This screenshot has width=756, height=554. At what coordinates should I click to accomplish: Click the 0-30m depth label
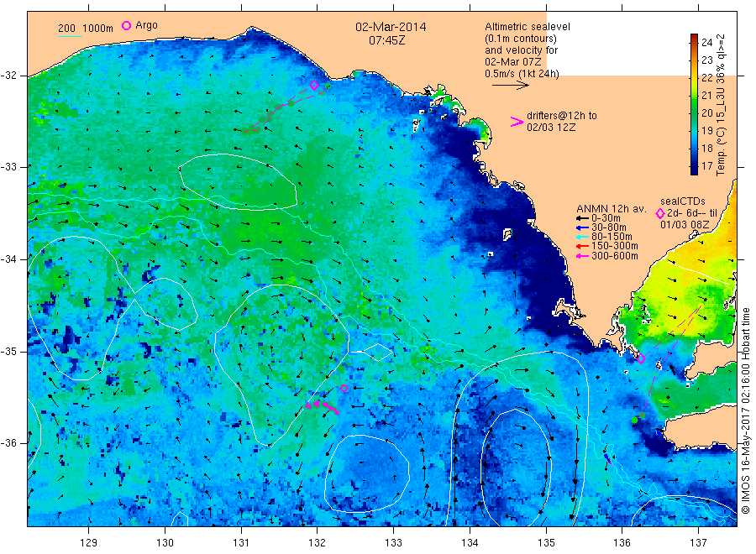pos(606,218)
